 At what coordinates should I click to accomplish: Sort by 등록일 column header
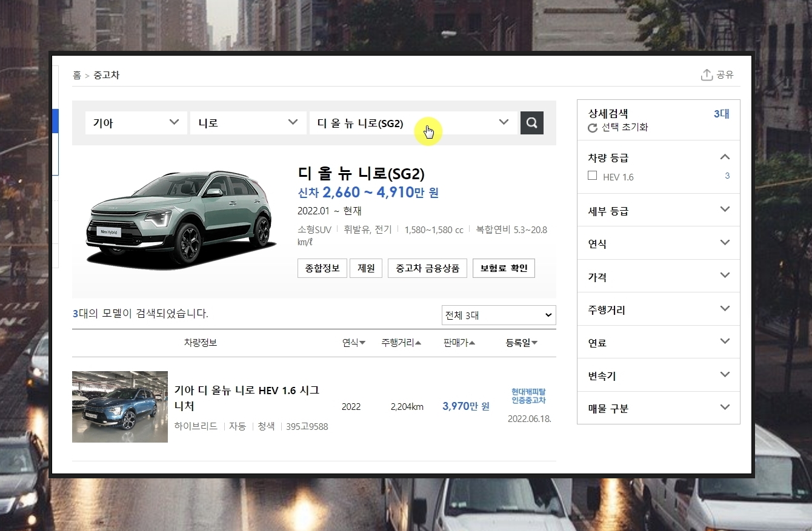pyautogui.click(x=522, y=343)
